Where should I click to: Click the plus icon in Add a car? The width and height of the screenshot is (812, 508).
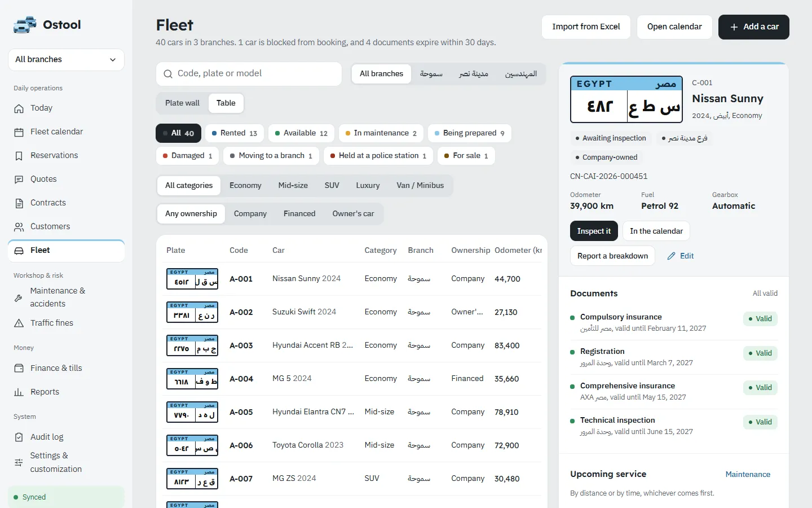tap(734, 27)
